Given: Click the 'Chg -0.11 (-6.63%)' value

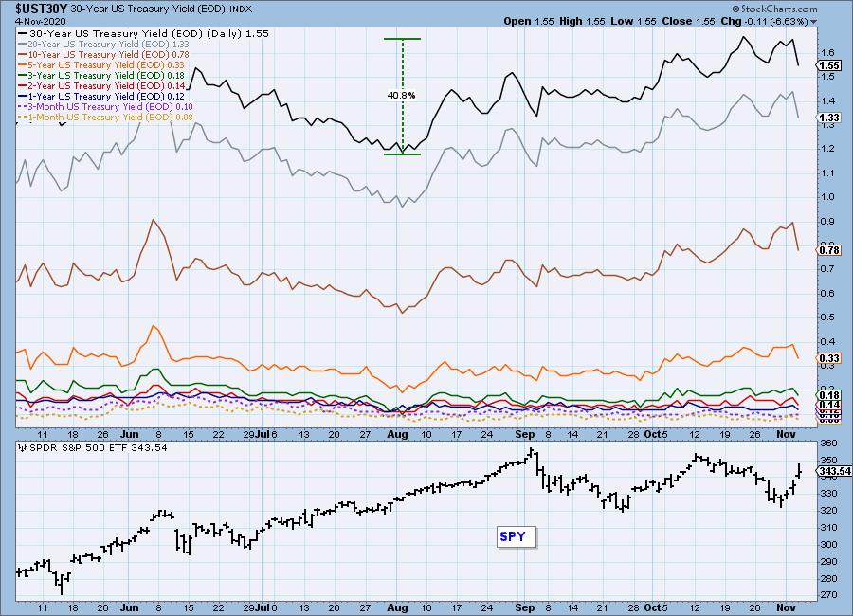Looking at the screenshot, I should point(764,21).
